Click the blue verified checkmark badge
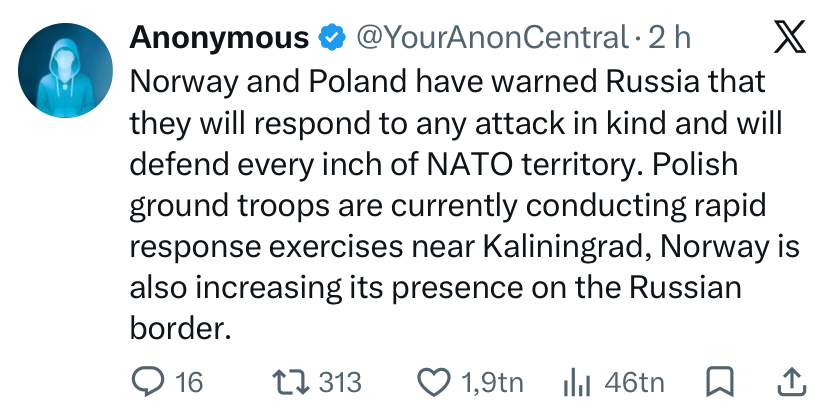This screenshot has height=420, width=828. [x=332, y=38]
